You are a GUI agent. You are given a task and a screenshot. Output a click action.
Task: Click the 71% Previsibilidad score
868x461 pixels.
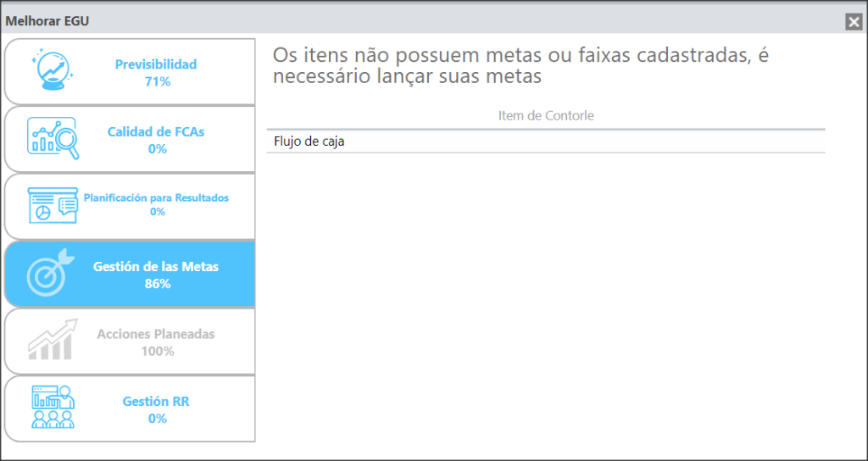(x=157, y=82)
